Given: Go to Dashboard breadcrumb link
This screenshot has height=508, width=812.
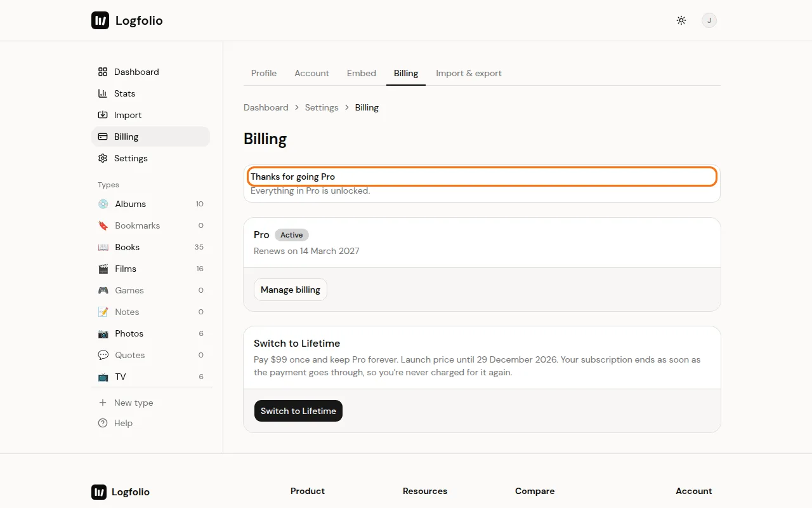Looking at the screenshot, I should pyautogui.click(x=266, y=107).
